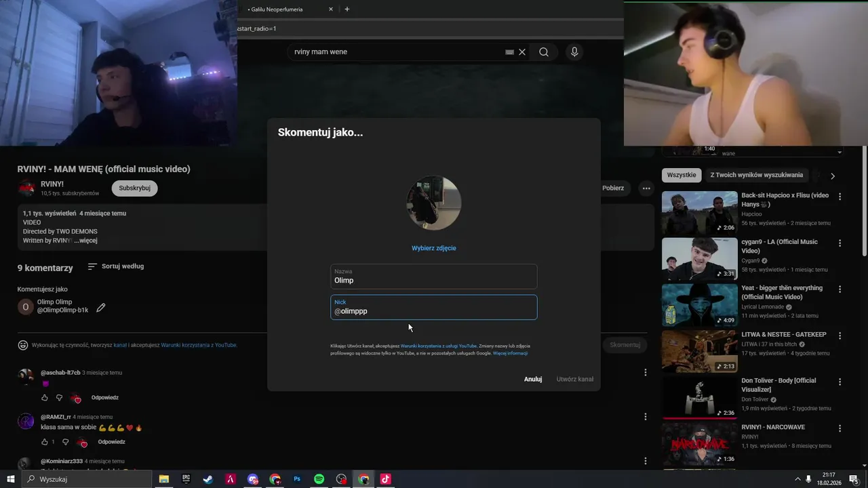Open Don Toliver Body visualizer thumbnail

(699, 398)
